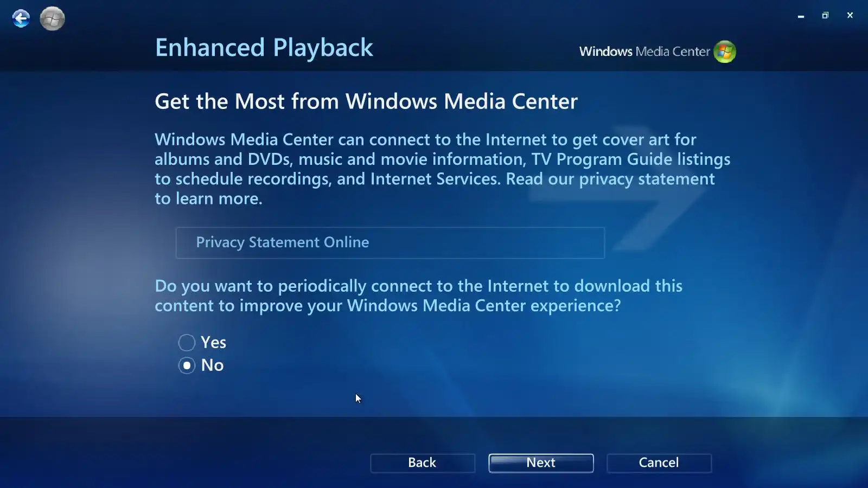The image size is (868, 488).
Task: Select the Yes radio button
Action: pyautogui.click(x=187, y=343)
